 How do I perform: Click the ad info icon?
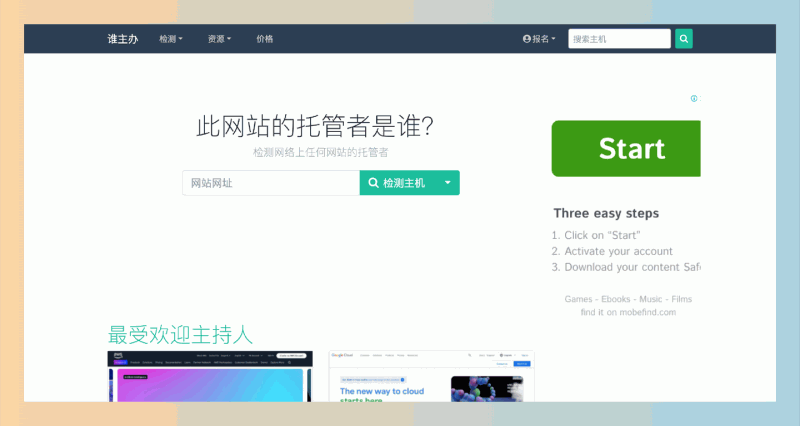pos(694,98)
